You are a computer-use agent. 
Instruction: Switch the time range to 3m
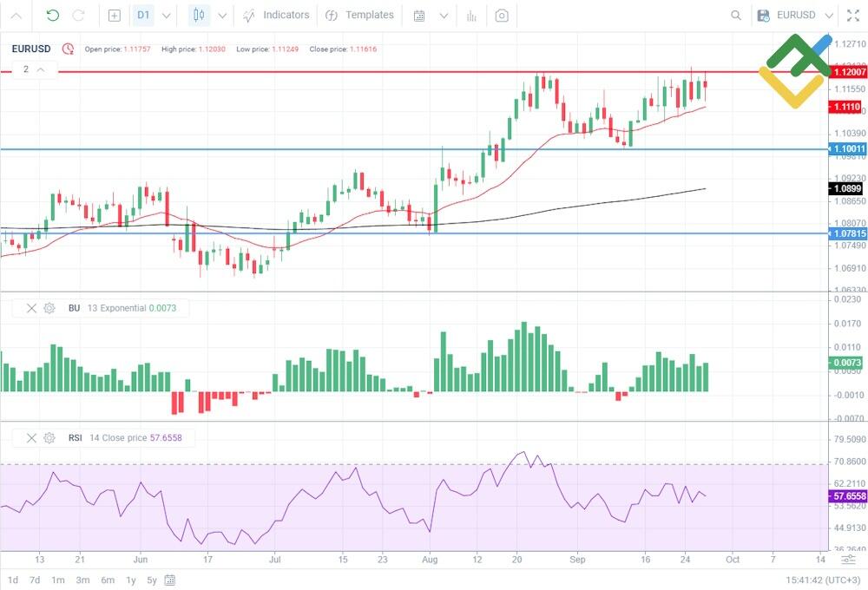click(x=82, y=580)
